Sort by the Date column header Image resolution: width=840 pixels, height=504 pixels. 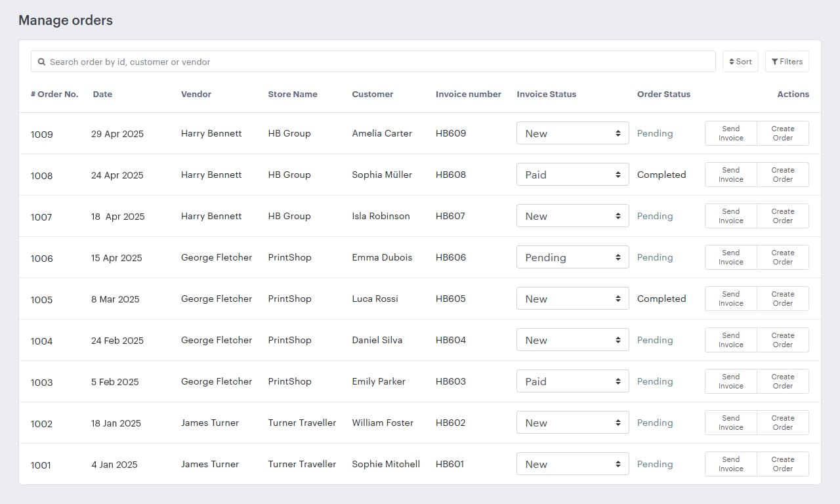pyautogui.click(x=102, y=94)
